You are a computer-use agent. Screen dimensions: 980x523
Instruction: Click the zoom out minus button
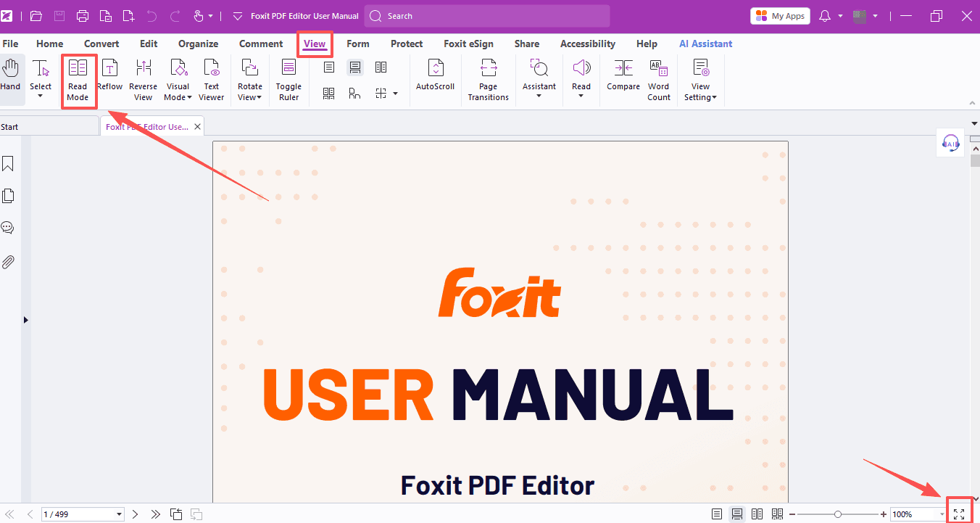793,514
